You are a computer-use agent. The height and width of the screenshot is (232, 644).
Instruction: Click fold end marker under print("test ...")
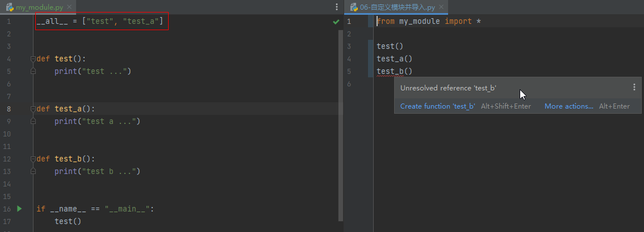pos(33,72)
